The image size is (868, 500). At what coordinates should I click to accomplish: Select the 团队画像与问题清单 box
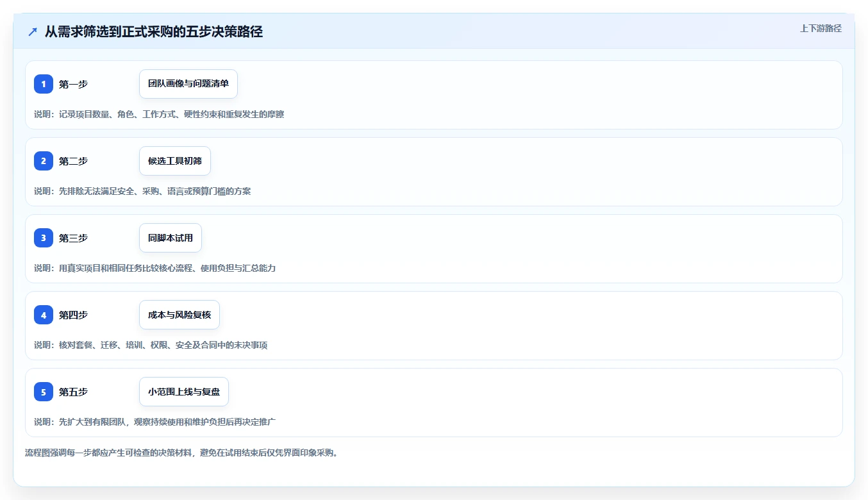coord(188,84)
